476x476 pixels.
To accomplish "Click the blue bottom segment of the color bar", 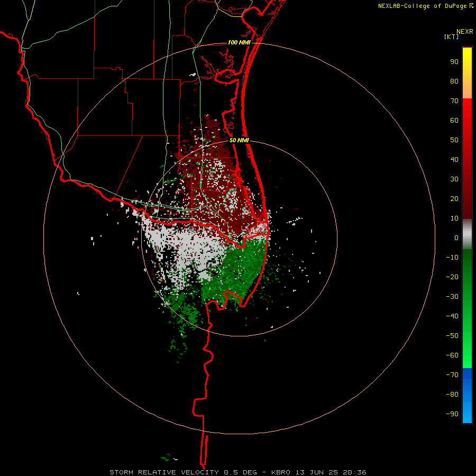I will pos(467,396).
